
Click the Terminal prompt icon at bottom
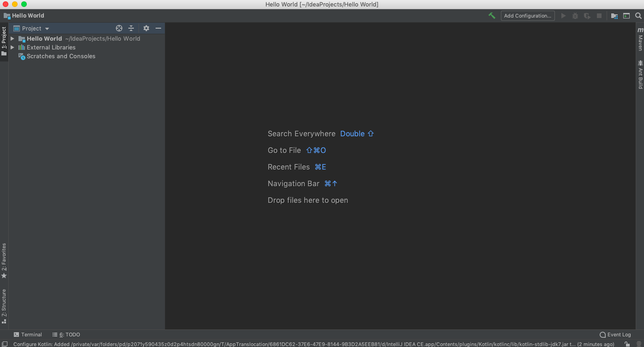tap(17, 335)
